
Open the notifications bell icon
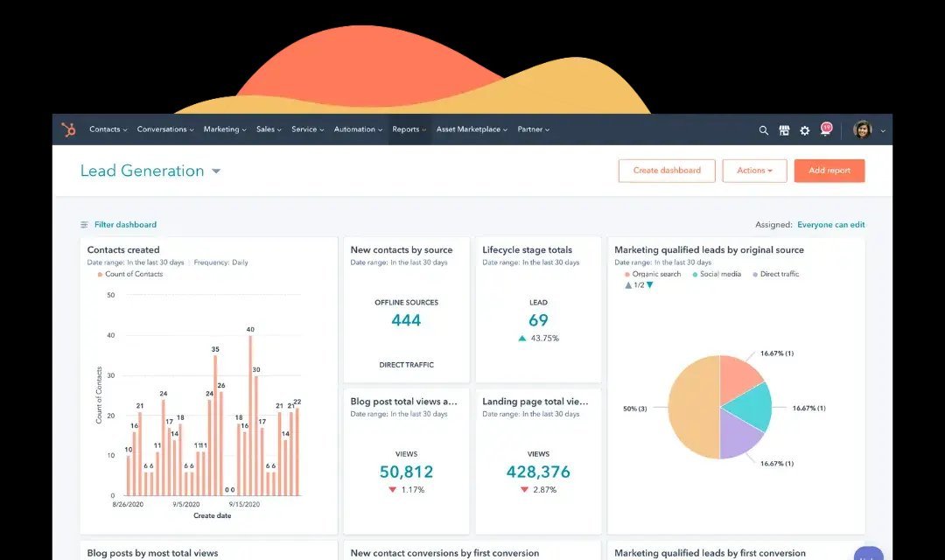[826, 129]
